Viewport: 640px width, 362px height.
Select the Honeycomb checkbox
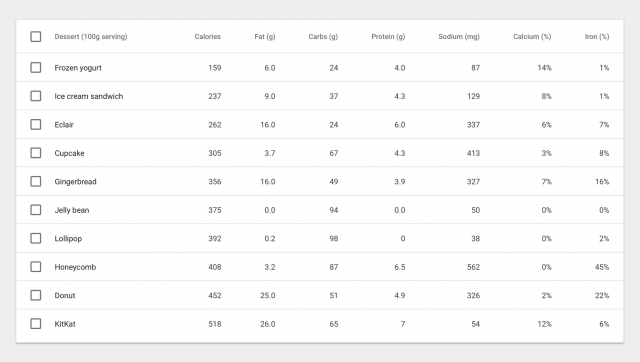[x=36, y=267]
